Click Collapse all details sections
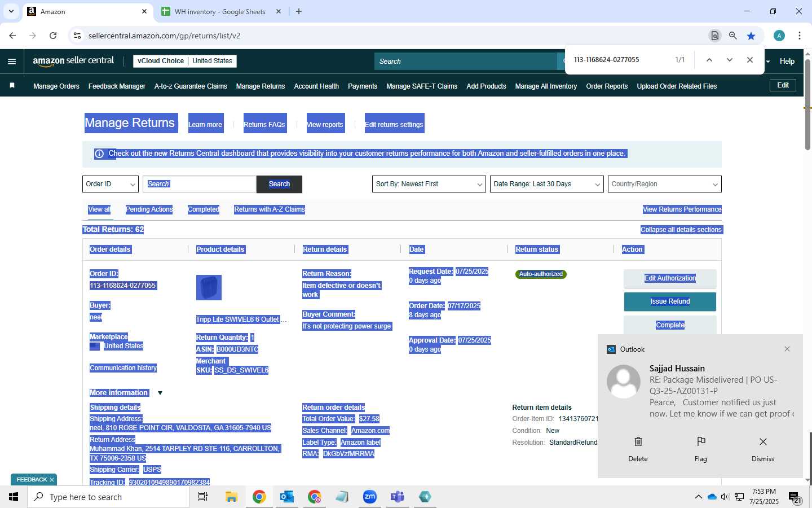The width and height of the screenshot is (812, 508). tap(681, 230)
